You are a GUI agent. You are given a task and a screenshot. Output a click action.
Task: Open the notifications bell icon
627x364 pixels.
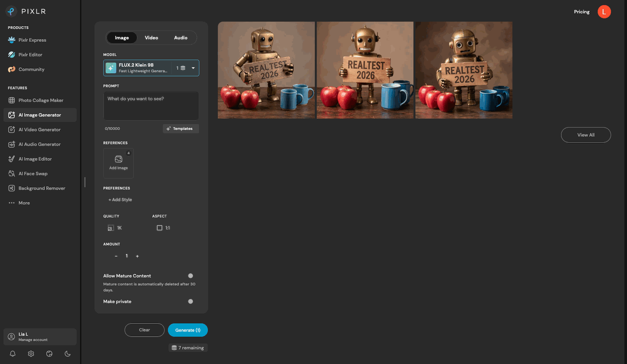(13, 354)
